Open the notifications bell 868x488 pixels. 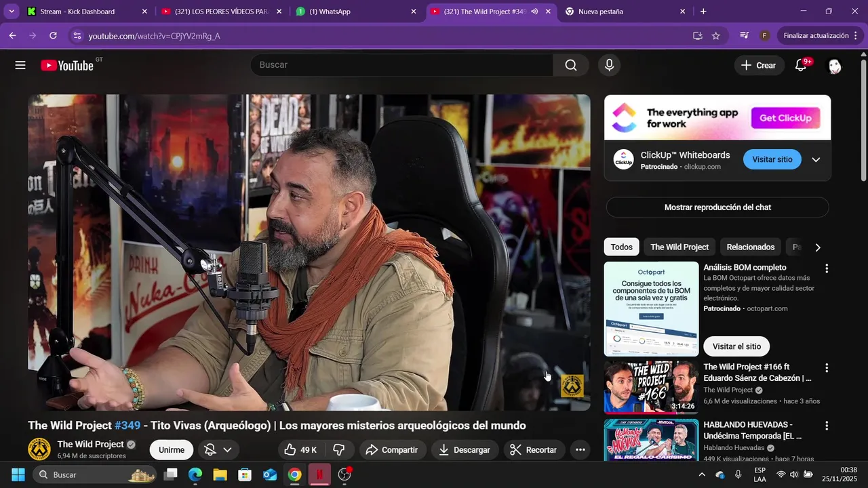click(801, 65)
